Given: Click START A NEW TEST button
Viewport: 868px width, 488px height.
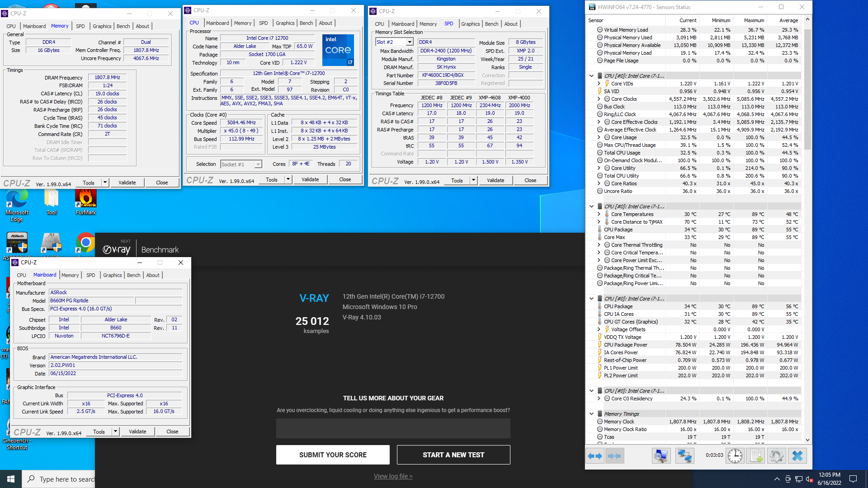Looking at the screenshot, I should click(453, 455).
